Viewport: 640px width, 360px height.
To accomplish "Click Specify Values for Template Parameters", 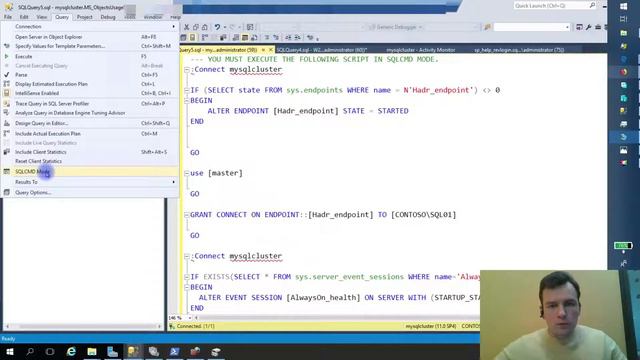I will [90, 46].
